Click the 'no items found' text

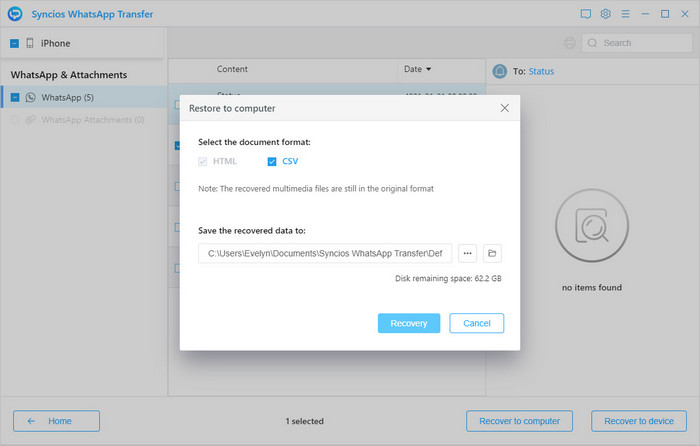click(x=592, y=288)
